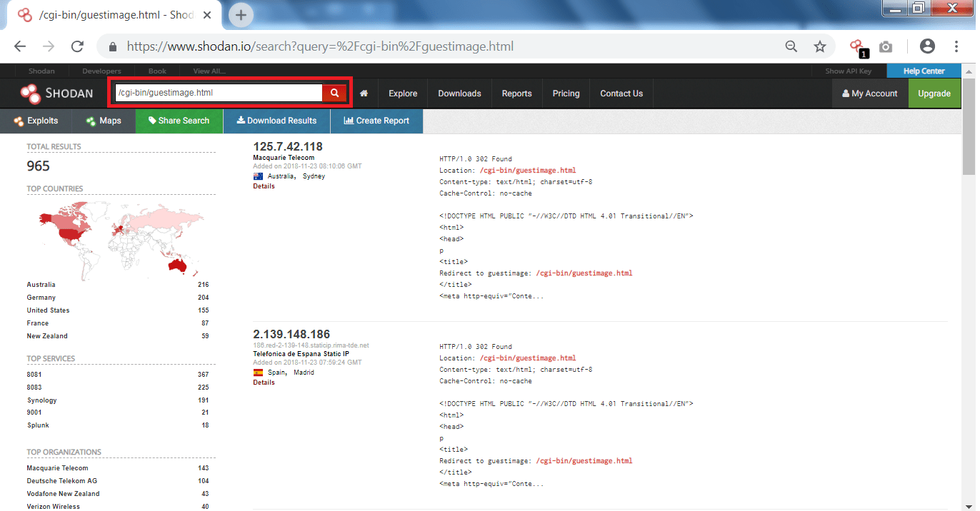
Task: Reload the page with refresh icon
Action: point(77,46)
